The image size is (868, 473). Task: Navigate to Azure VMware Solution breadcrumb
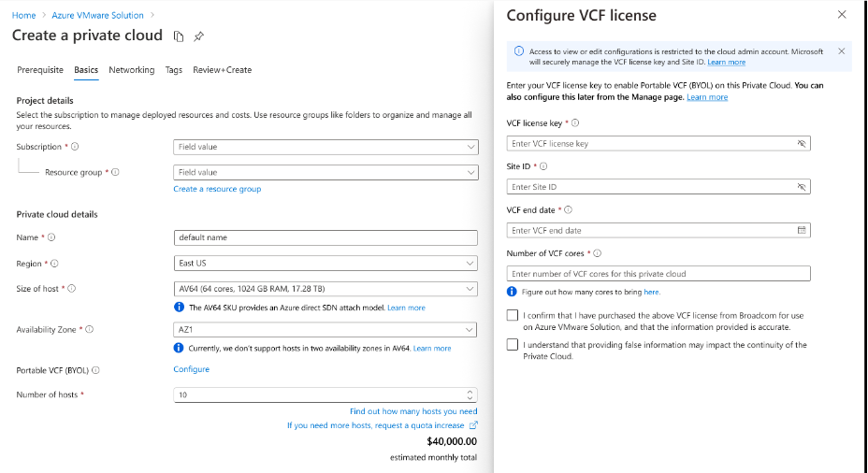pos(97,16)
